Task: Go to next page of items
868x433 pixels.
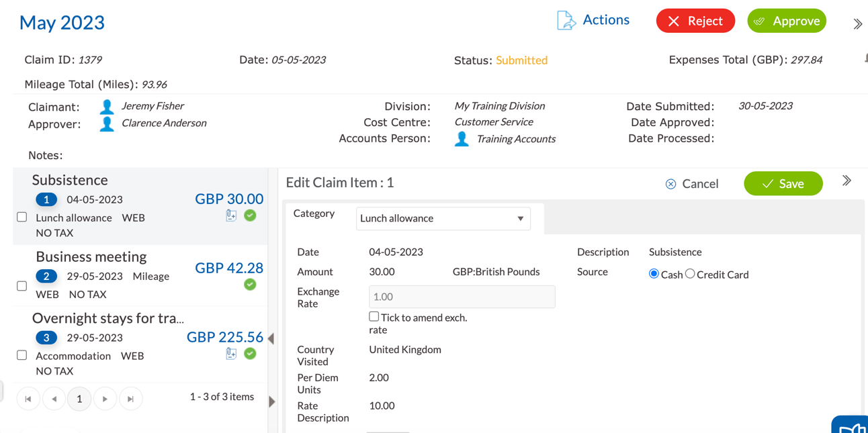Action: coord(105,399)
